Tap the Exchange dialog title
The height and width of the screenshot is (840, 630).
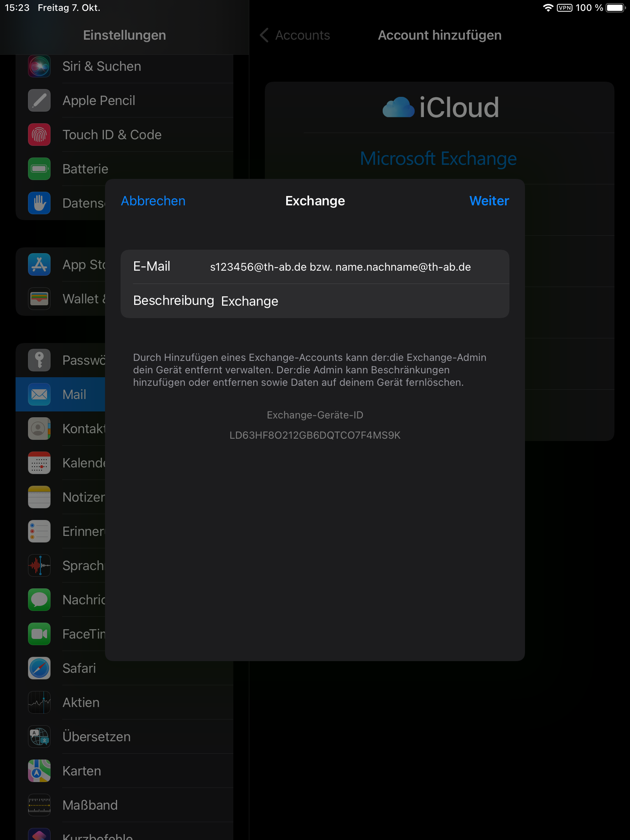[x=315, y=201]
